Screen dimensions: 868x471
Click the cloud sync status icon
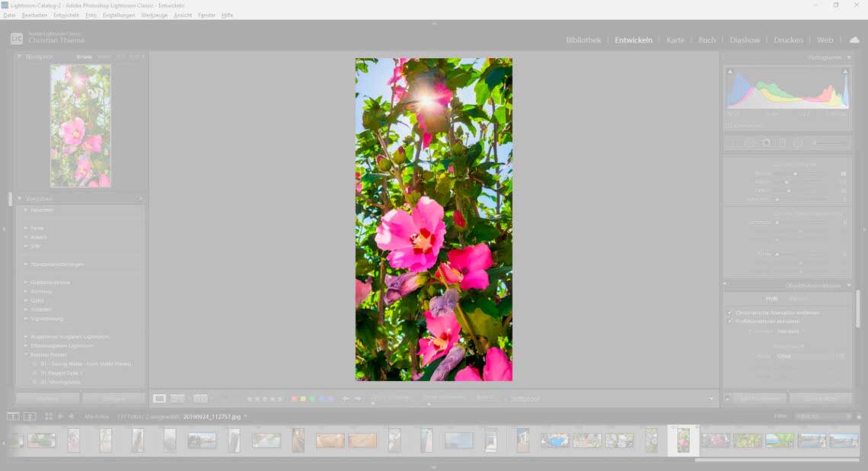click(854, 40)
